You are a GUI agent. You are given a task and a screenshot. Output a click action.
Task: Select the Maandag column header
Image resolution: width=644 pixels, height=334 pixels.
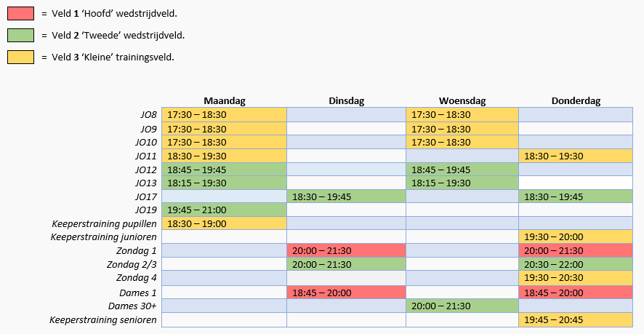(224, 101)
